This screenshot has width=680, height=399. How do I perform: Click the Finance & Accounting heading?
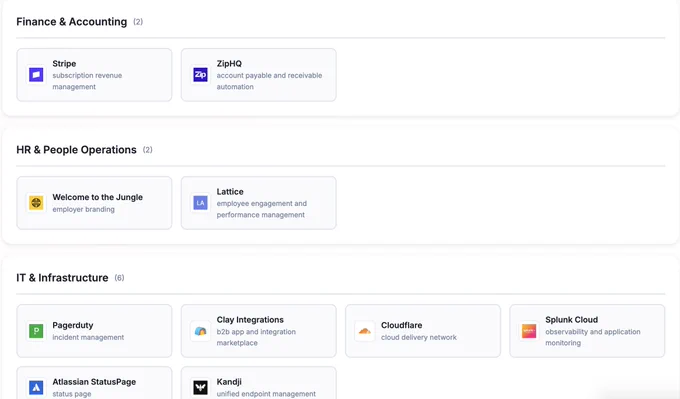pyautogui.click(x=72, y=22)
